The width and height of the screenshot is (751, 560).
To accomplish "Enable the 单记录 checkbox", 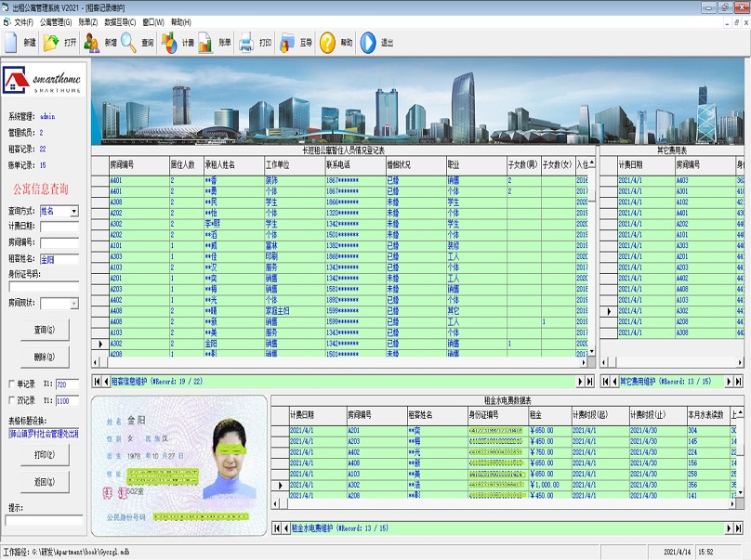I will (11, 384).
